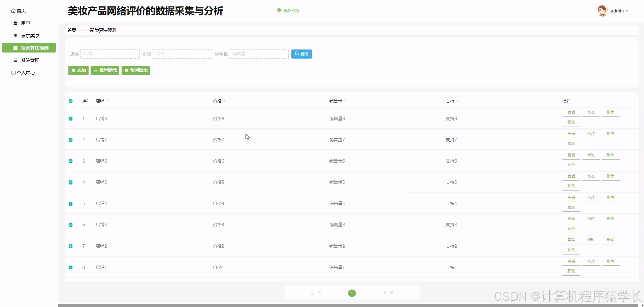Uncheck the 店铺1 row checkbox
The image size is (644, 307).
(x=71, y=267)
